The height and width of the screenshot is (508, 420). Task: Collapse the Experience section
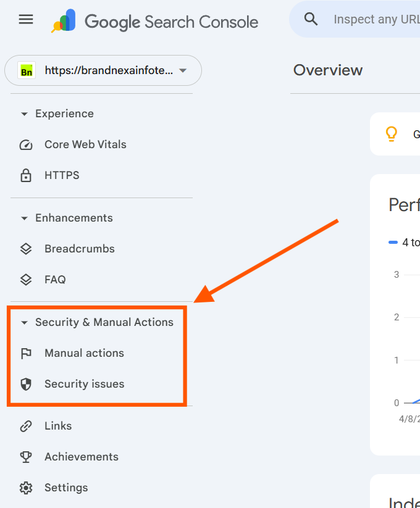point(24,113)
